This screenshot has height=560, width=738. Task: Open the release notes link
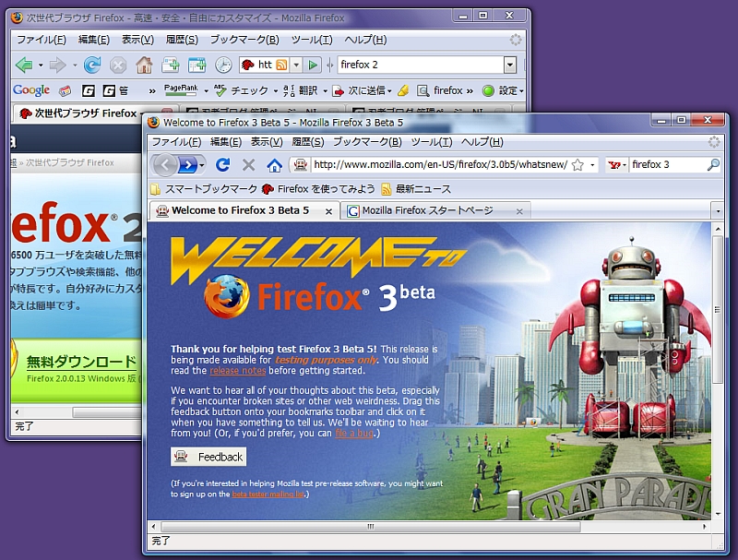(238, 371)
